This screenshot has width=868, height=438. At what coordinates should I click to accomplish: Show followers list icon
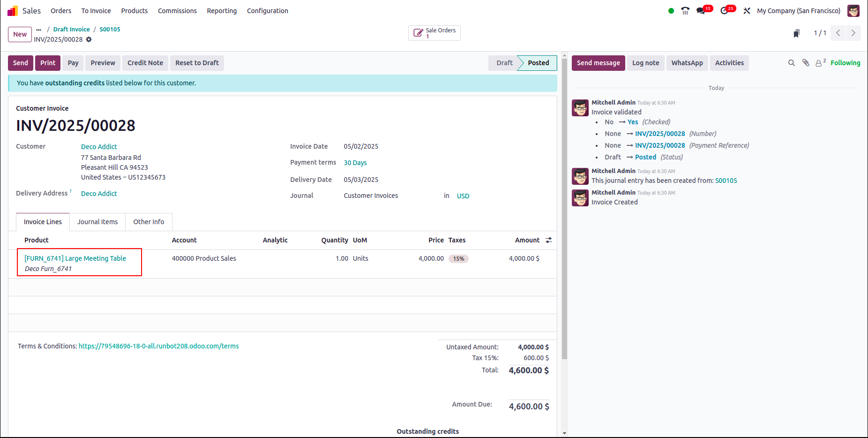(820, 63)
